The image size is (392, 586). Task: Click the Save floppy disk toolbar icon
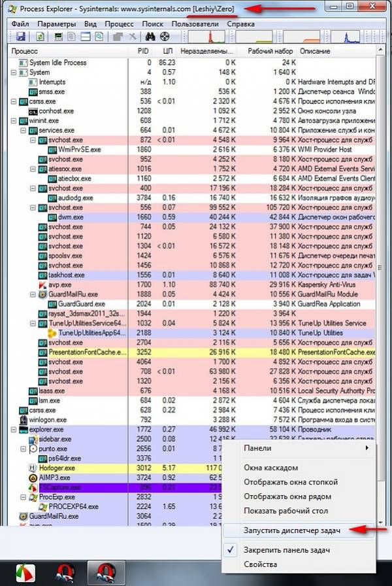20,37
